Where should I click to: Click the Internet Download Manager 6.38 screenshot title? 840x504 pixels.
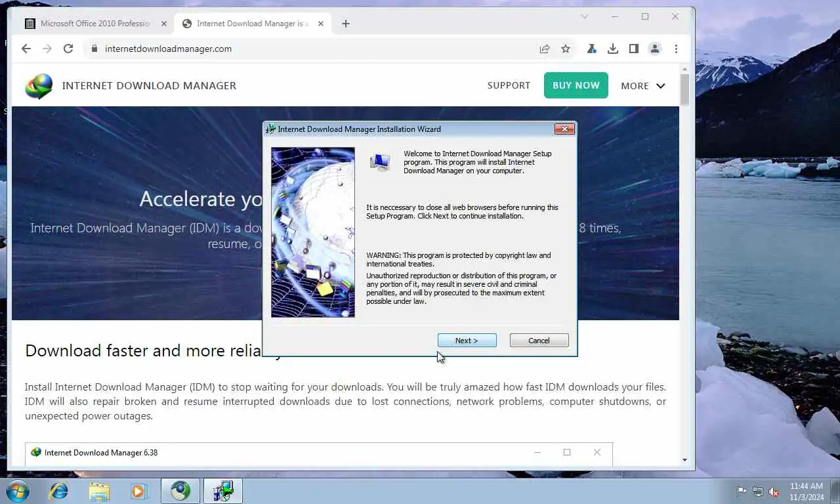pos(101,453)
